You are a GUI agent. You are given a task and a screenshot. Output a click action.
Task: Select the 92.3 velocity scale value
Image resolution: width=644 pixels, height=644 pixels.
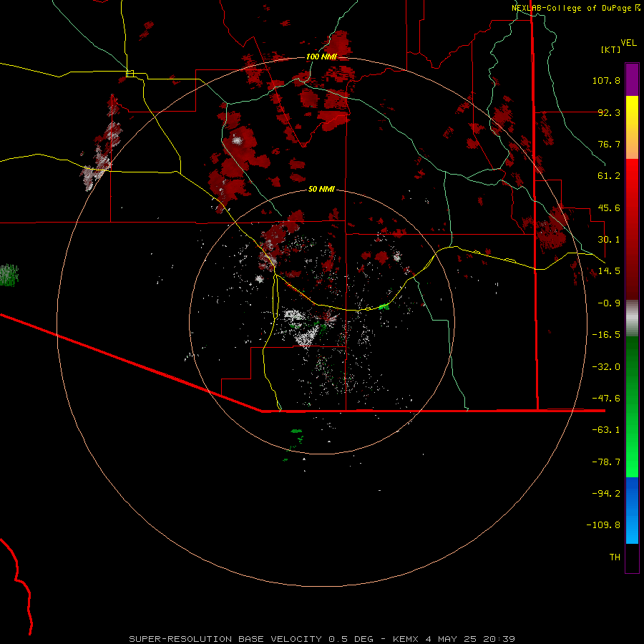[x=609, y=112]
